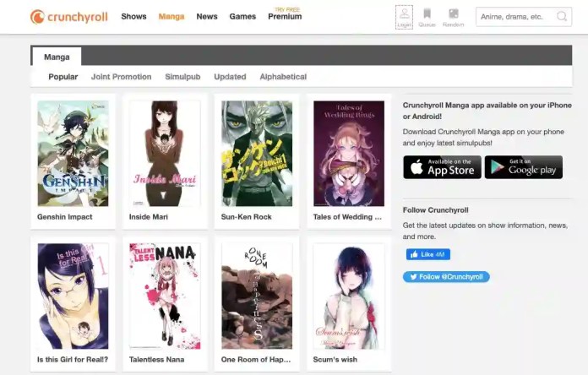588x375 pixels.
Task: Open One Room of Happiness cover
Action: coord(257,296)
